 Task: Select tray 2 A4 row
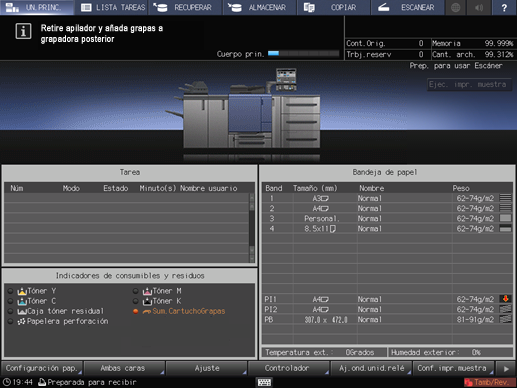(x=387, y=208)
